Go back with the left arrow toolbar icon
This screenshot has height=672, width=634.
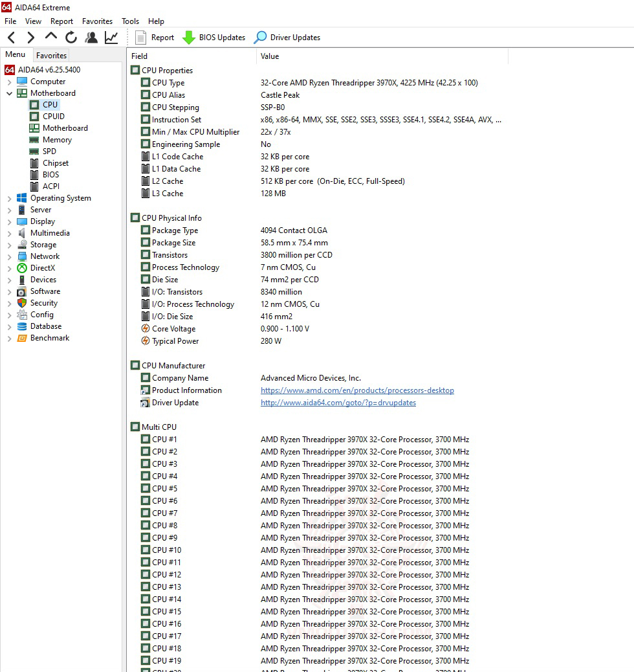[12, 38]
